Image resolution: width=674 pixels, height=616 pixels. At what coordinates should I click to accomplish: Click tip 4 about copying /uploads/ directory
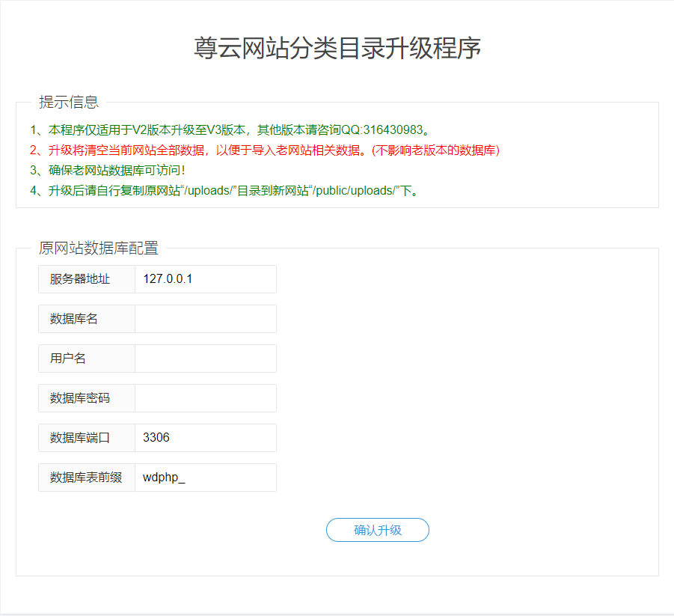tap(224, 191)
